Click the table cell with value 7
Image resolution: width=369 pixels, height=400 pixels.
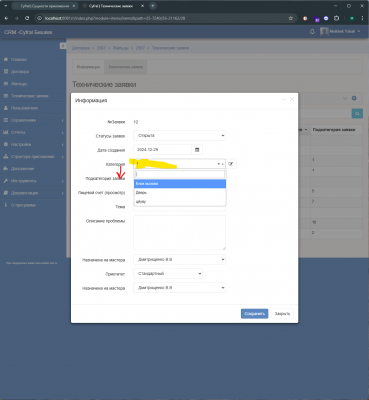pyautogui.click(x=336, y=202)
